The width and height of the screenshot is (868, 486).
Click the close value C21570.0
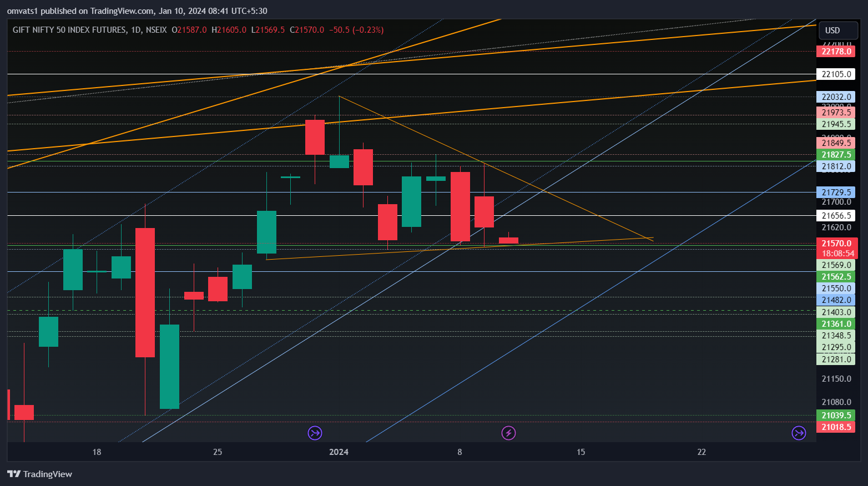[307, 30]
